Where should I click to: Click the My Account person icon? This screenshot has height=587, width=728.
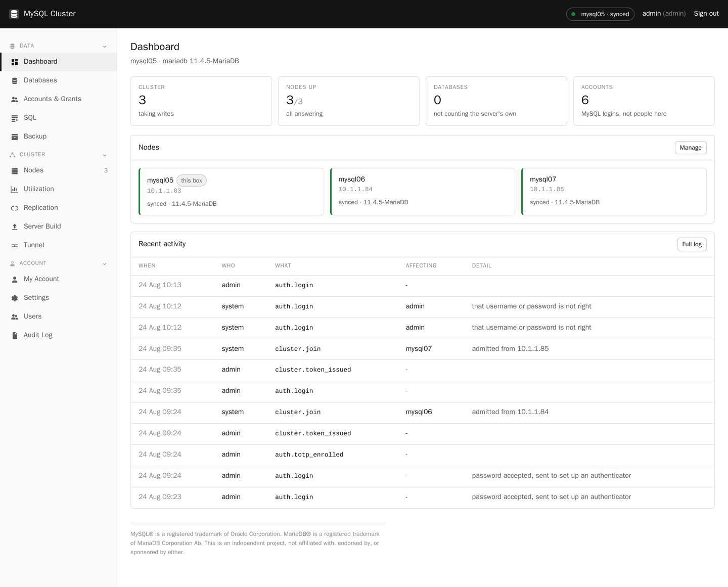pyautogui.click(x=15, y=279)
